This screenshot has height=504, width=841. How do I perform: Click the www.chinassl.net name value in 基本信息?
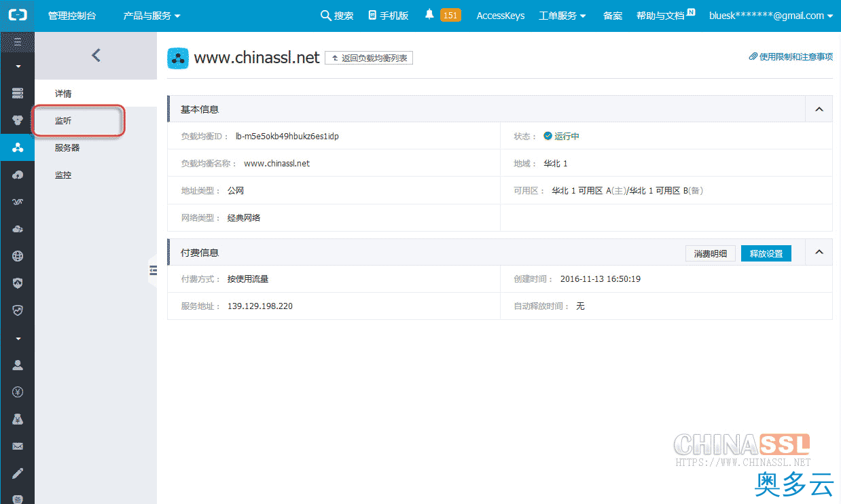pos(277,164)
